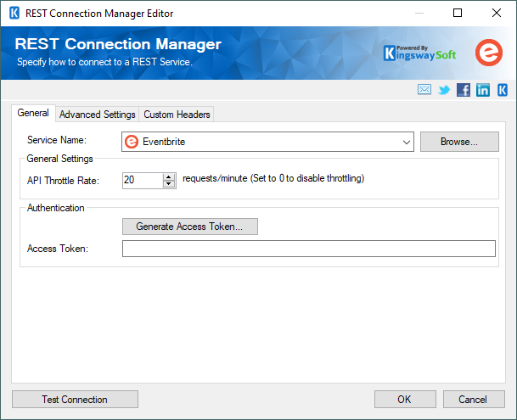Close the REST Connection Manager Editor window
This screenshot has width=517, height=420.
point(497,14)
